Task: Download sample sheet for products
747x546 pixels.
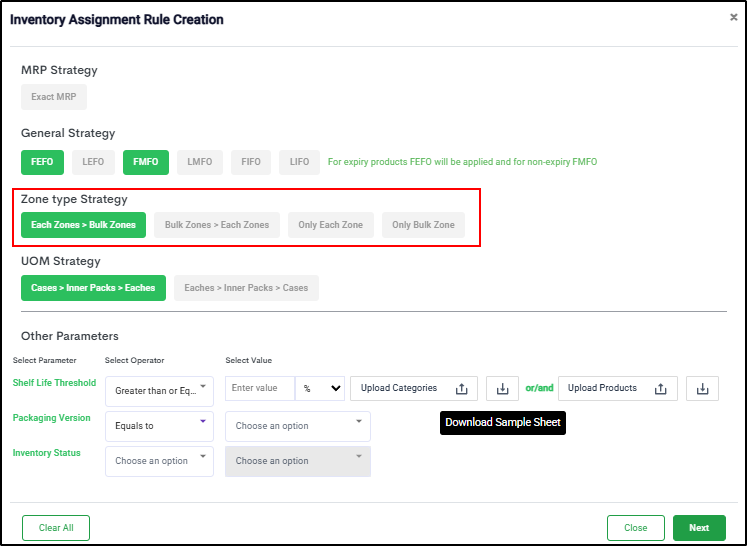Action: click(x=702, y=389)
